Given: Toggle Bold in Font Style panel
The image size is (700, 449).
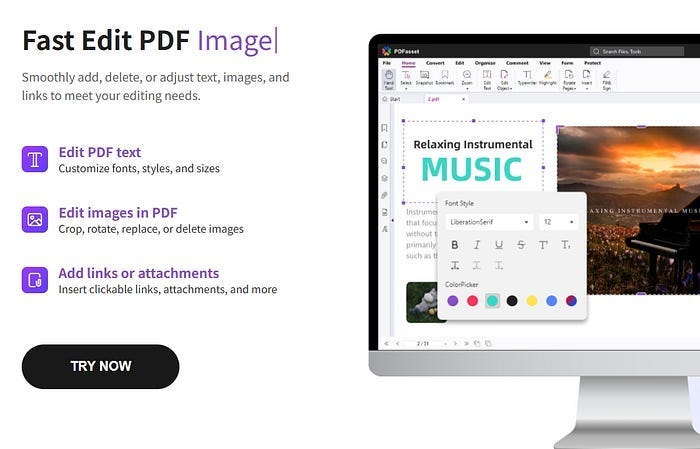Looking at the screenshot, I should pos(454,245).
